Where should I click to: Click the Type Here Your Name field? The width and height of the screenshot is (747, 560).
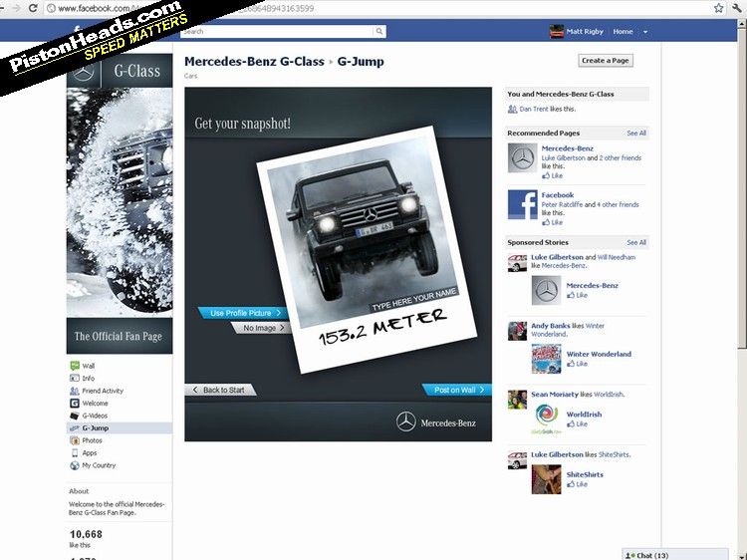(414, 299)
